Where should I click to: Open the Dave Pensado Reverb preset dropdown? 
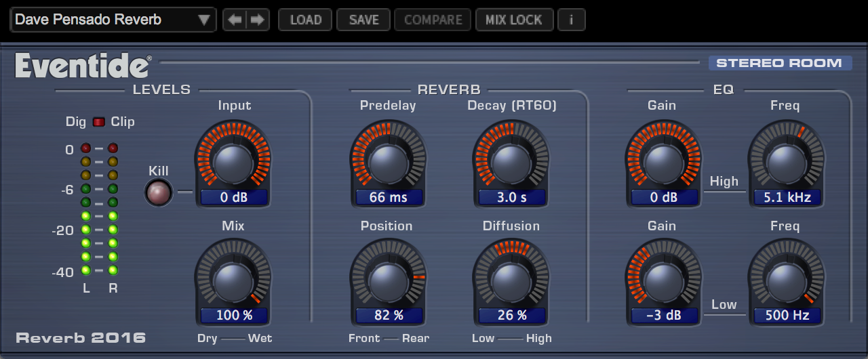tap(113, 20)
